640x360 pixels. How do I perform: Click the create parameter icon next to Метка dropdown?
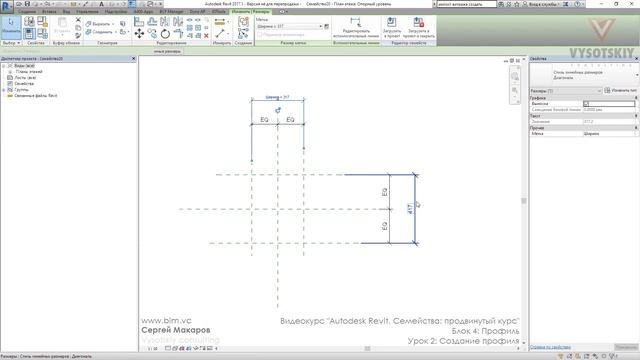[x=327, y=26]
